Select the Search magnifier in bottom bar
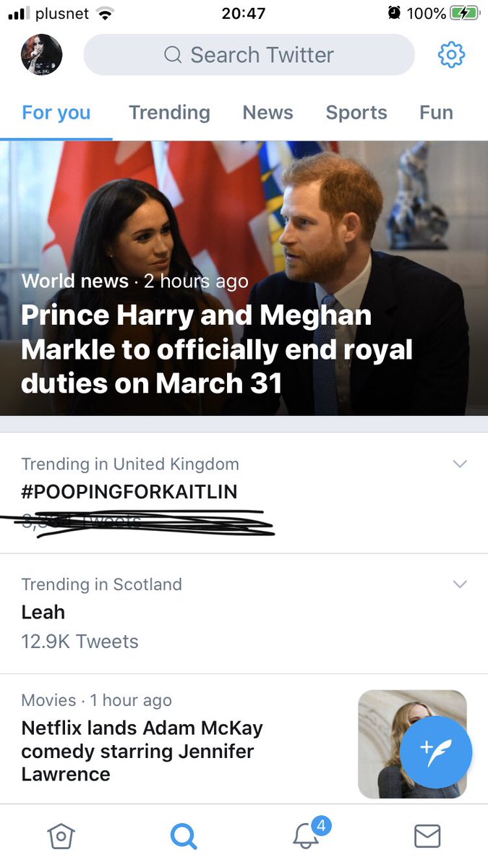 [x=183, y=837]
